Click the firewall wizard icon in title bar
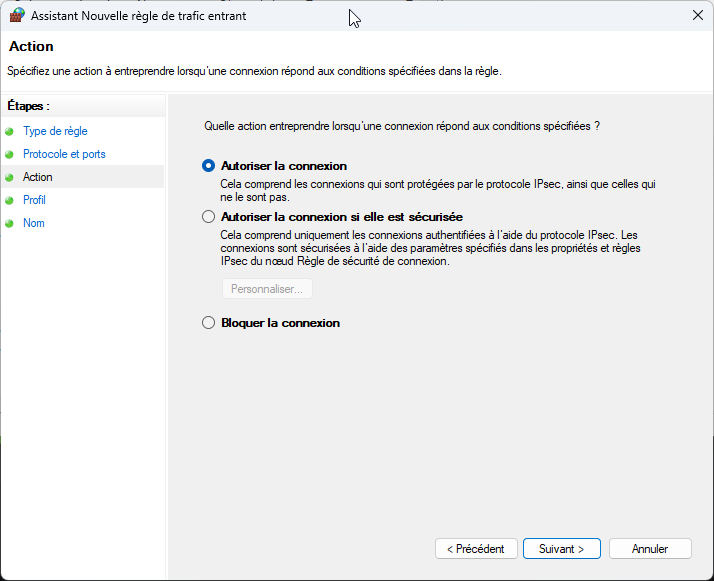Image resolution: width=714 pixels, height=581 pixels. point(17,16)
